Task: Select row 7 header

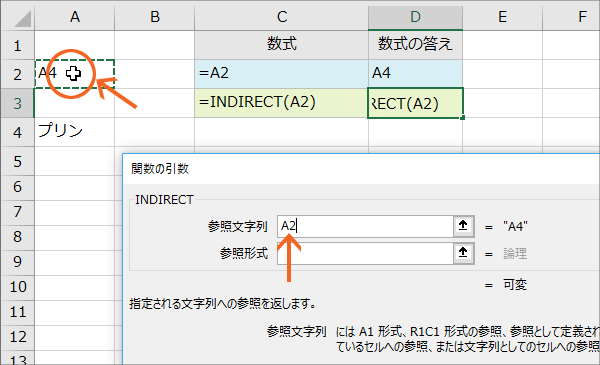Action: [17, 212]
